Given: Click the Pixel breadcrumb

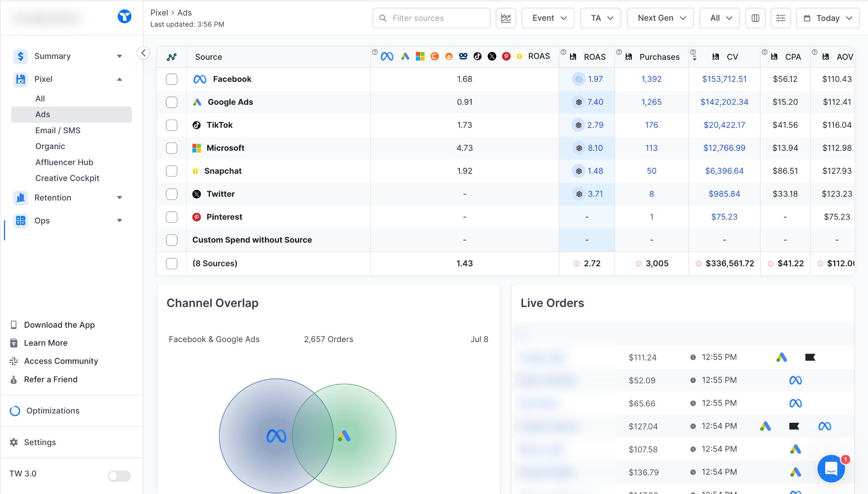Looking at the screenshot, I should [159, 13].
